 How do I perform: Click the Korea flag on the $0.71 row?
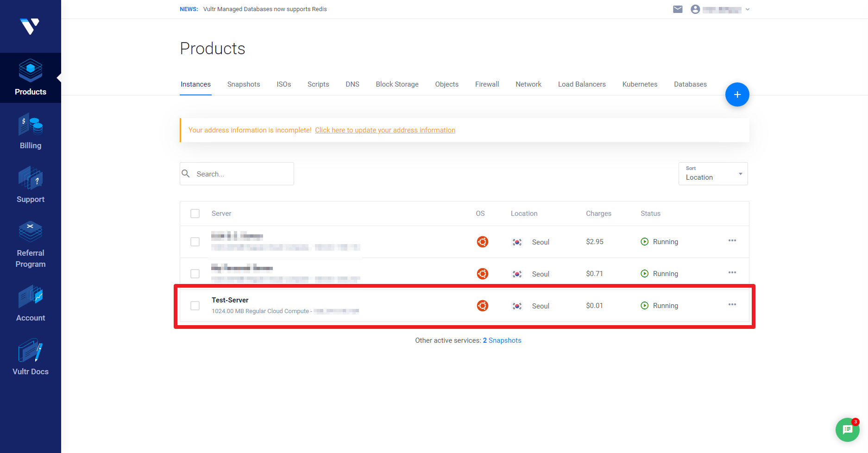tap(517, 274)
